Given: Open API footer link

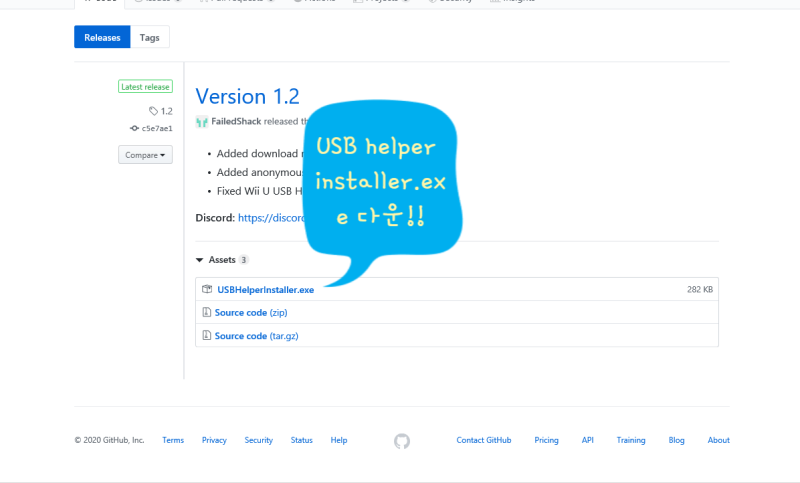Looking at the screenshot, I should pyautogui.click(x=588, y=440).
